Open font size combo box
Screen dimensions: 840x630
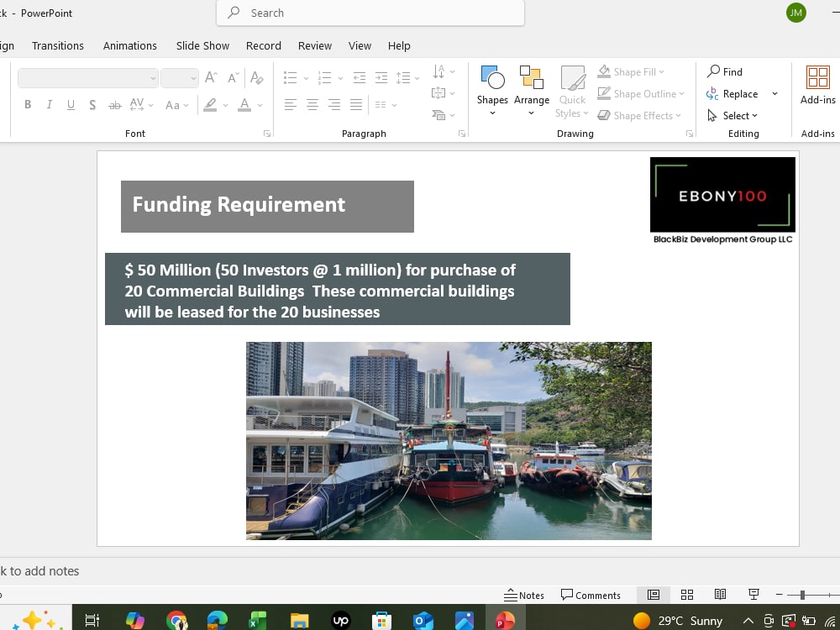[x=180, y=78]
